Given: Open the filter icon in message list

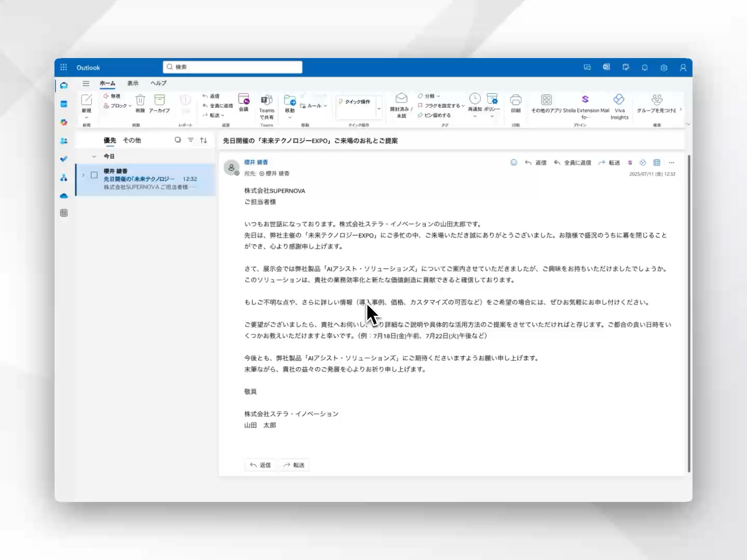Looking at the screenshot, I should pyautogui.click(x=190, y=140).
